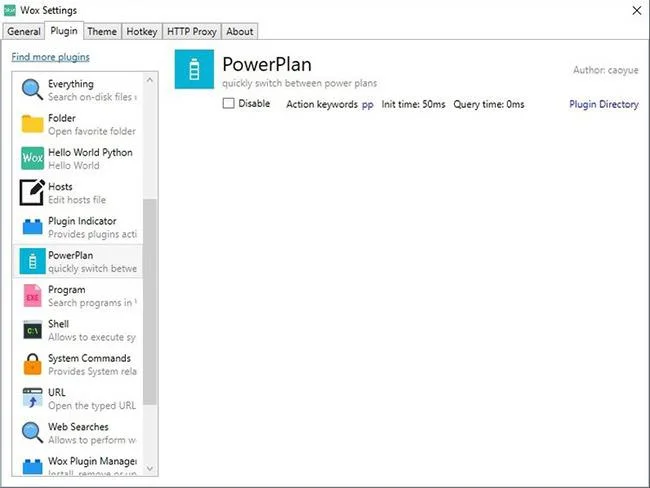Viewport: 650px width, 488px height.
Task: Open the General tab
Action: point(24,32)
